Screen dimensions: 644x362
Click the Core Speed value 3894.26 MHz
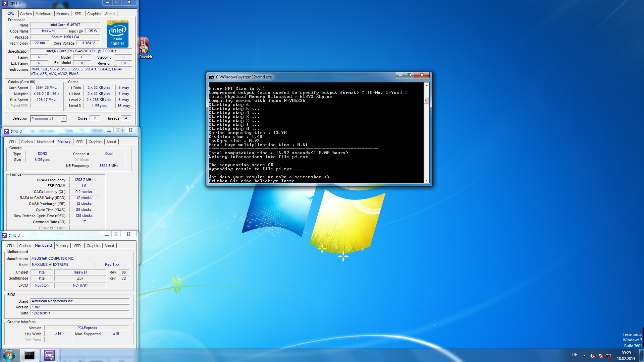(x=46, y=88)
